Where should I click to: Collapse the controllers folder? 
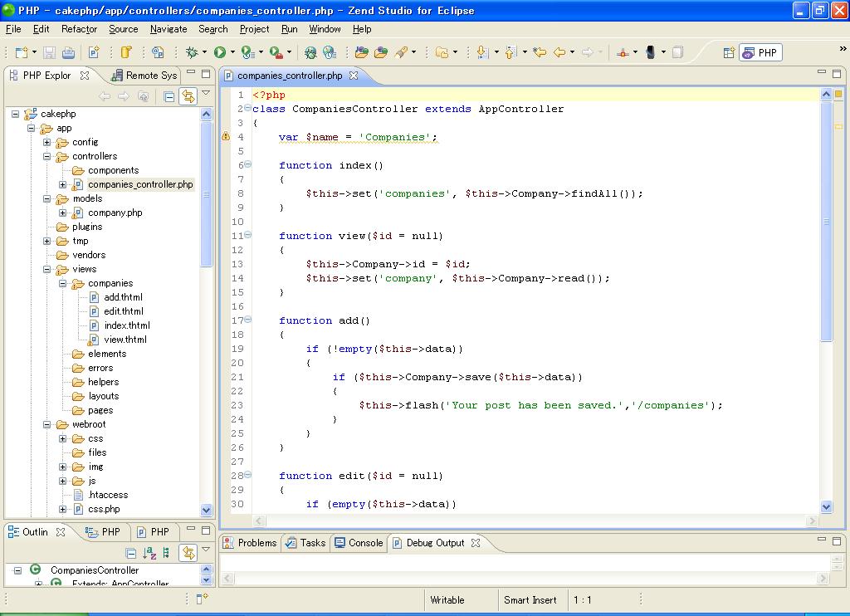click(x=47, y=156)
